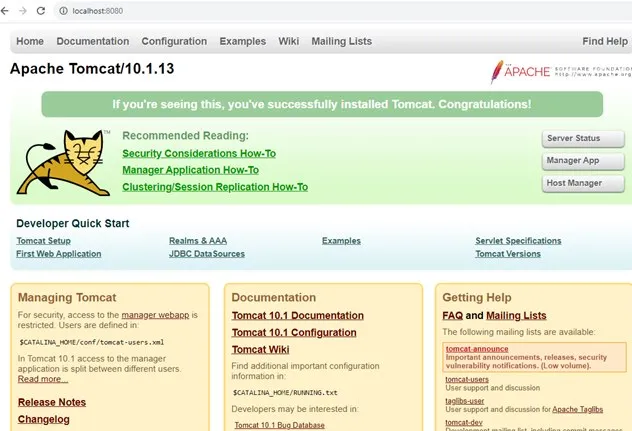Open Clustering/Session Replication How-To link
The height and width of the screenshot is (431, 632).
pos(215,187)
